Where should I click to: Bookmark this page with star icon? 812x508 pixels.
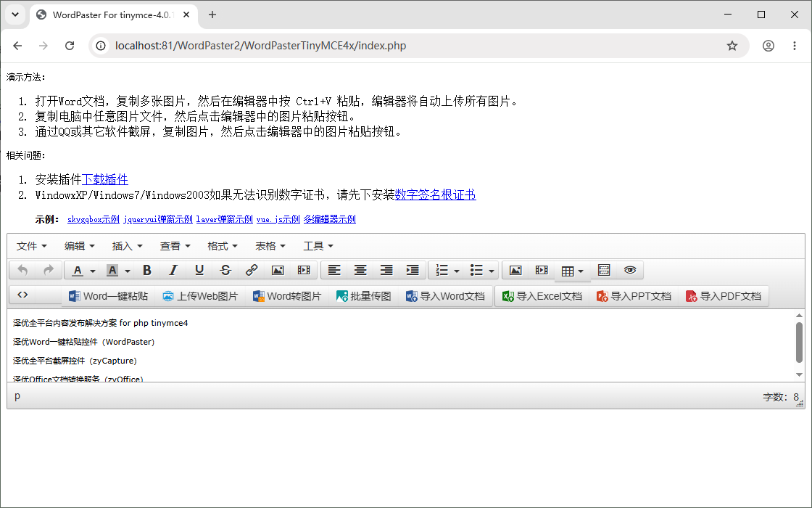click(732, 46)
